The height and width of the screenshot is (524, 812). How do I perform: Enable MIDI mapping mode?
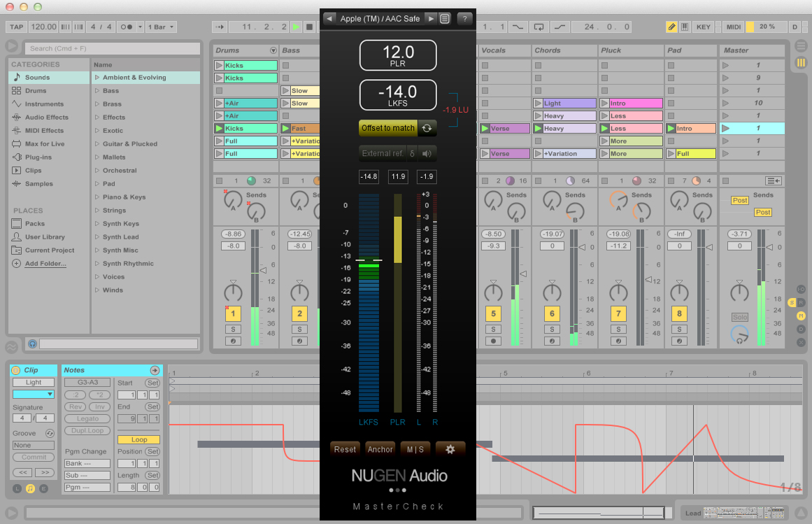pyautogui.click(x=732, y=27)
